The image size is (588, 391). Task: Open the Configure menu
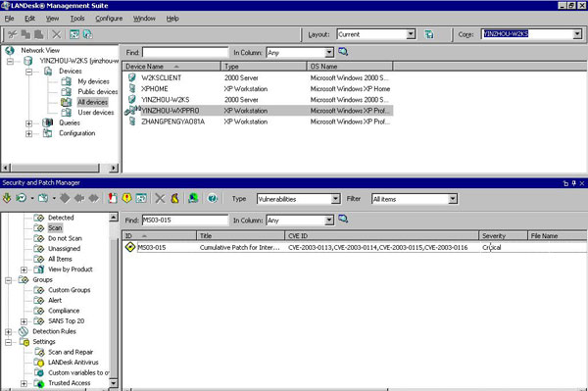click(x=109, y=19)
